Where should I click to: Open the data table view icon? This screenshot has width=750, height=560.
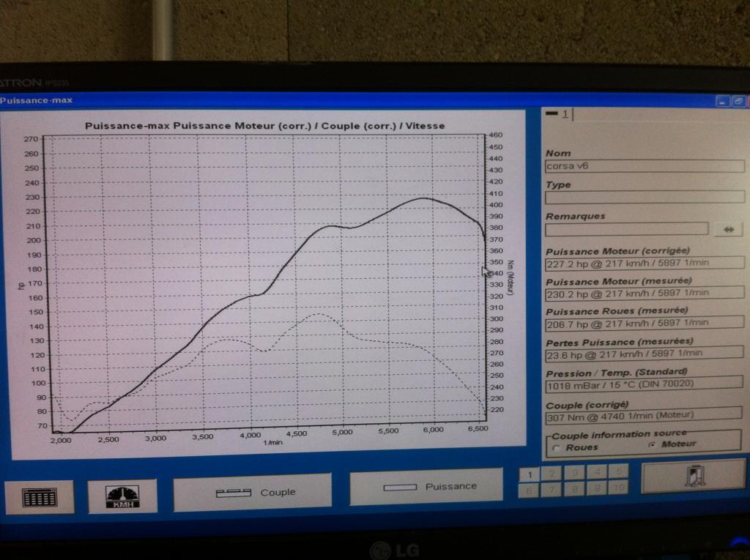[x=40, y=497]
